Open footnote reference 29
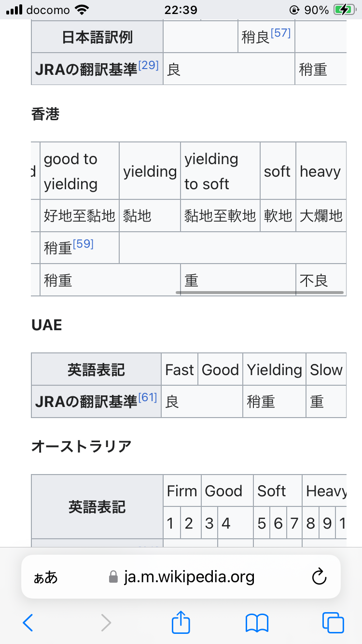Viewport: 362px width, 644px height. [x=148, y=66]
